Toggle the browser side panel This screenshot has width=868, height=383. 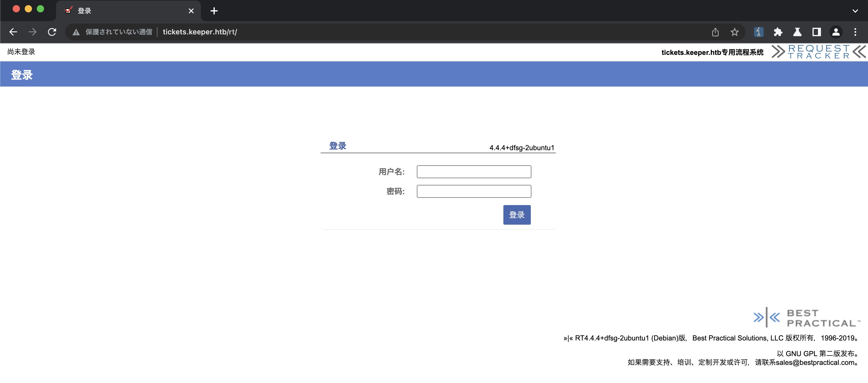(816, 32)
